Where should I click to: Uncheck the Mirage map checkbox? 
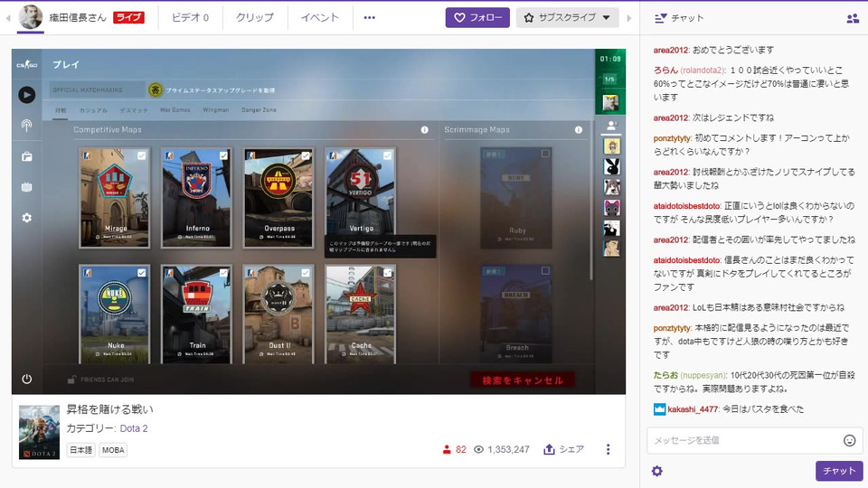[142, 156]
